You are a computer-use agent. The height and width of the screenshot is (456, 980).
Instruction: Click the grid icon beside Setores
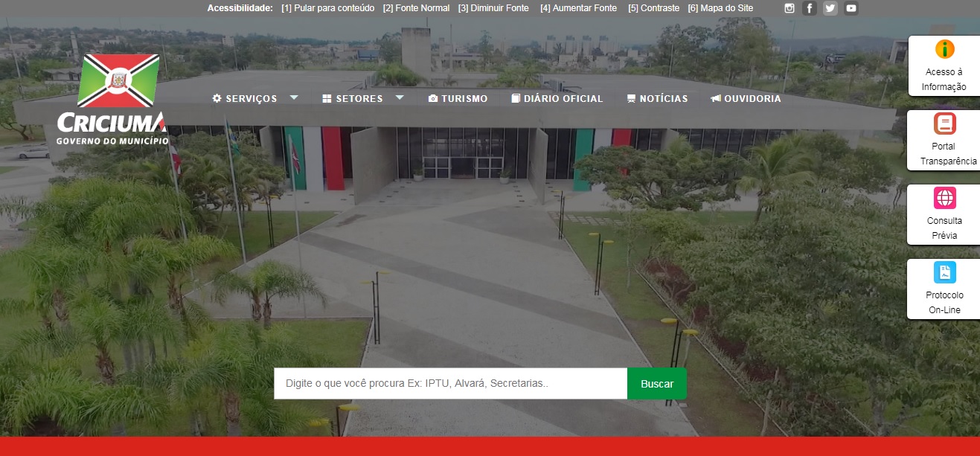(x=327, y=98)
